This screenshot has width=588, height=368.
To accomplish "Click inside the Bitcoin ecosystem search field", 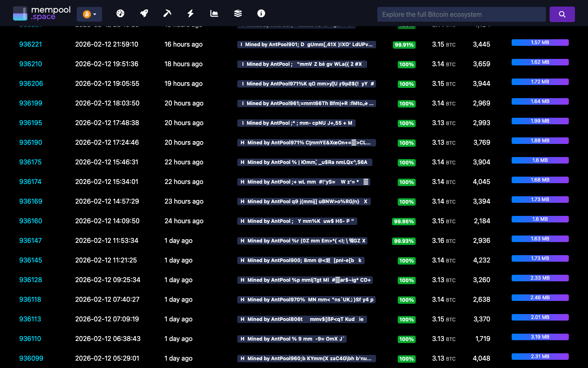I will point(461,14).
